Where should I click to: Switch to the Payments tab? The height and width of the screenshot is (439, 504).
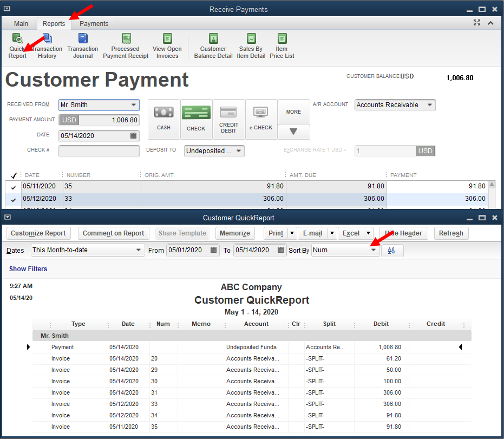[94, 24]
